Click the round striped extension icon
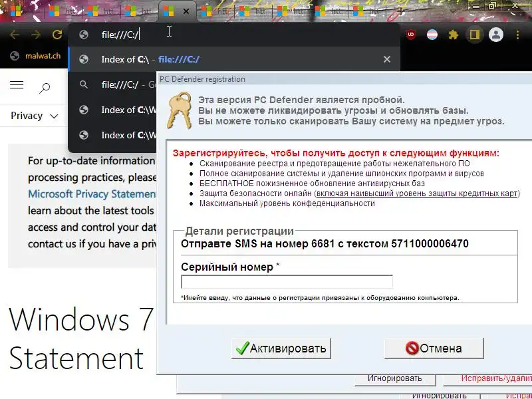This screenshot has width=532, height=399. 432,35
